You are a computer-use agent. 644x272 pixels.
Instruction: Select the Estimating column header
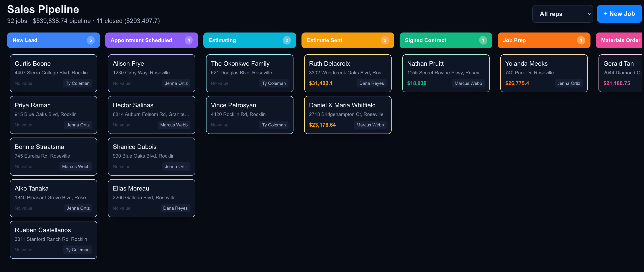coord(250,40)
